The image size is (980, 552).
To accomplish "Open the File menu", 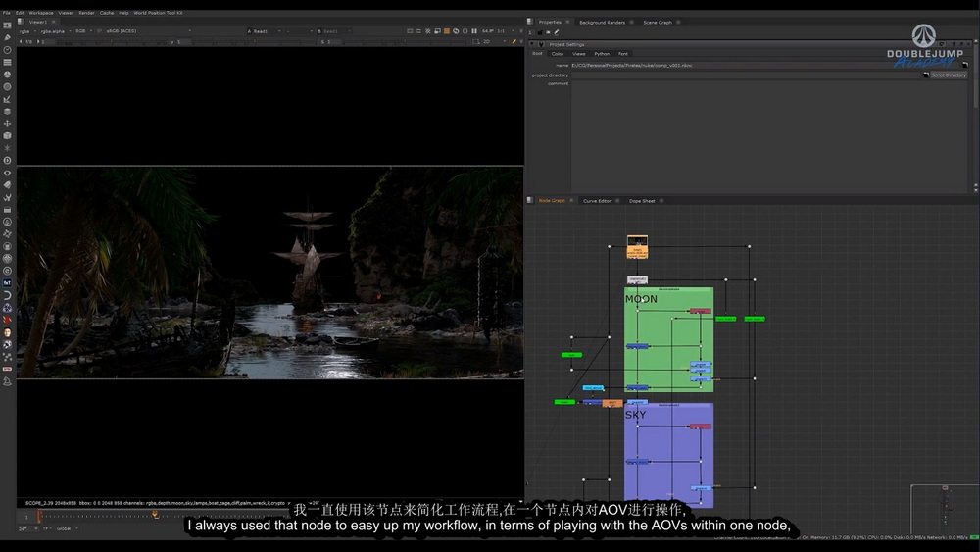I will pyautogui.click(x=6, y=13).
